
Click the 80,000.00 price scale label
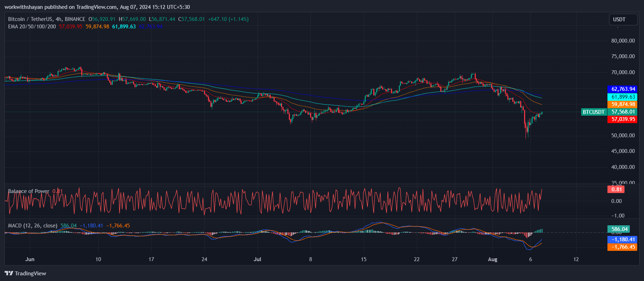coord(623,41)
